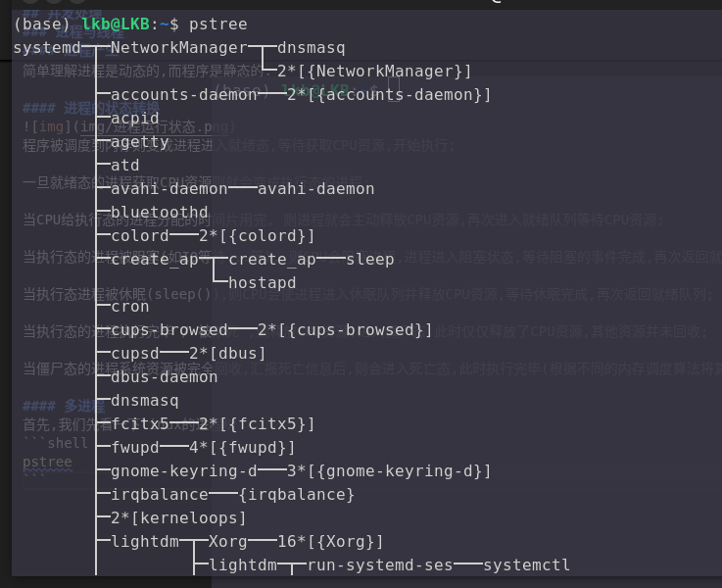Screen dimensions: 722x588
Task: Click the pstree command typed at the prompt
Action: (217, 24)
